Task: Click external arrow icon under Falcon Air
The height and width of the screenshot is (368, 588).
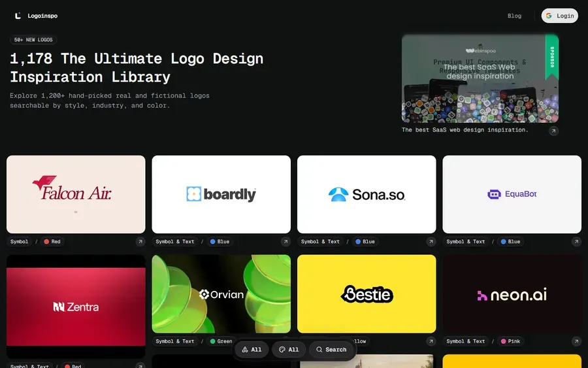Action: click(x=140, y=242)
